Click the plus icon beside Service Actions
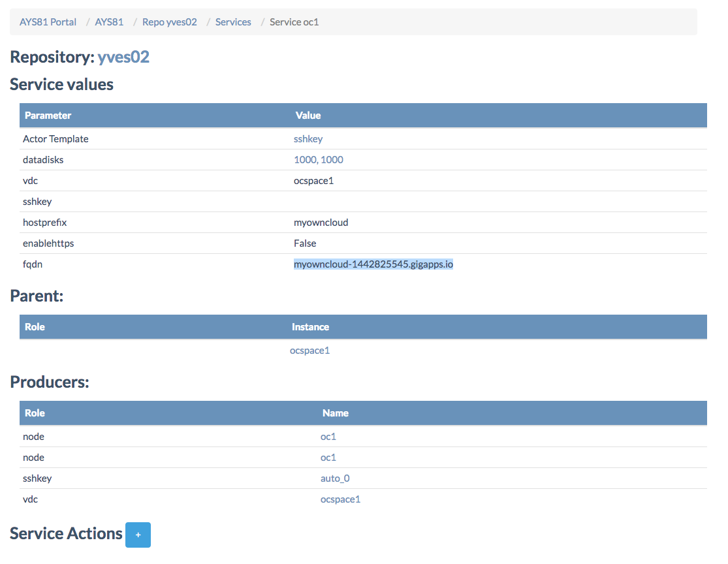This screenshot has width=728, height=564. tap(138, 535)
